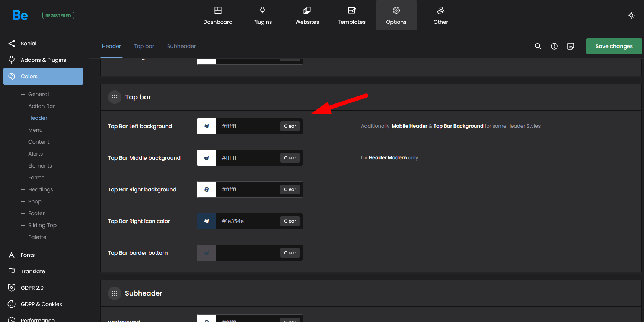Open Templates from top navigation
This screenshot has width=644, height=322.
click(x=351, y=16)
